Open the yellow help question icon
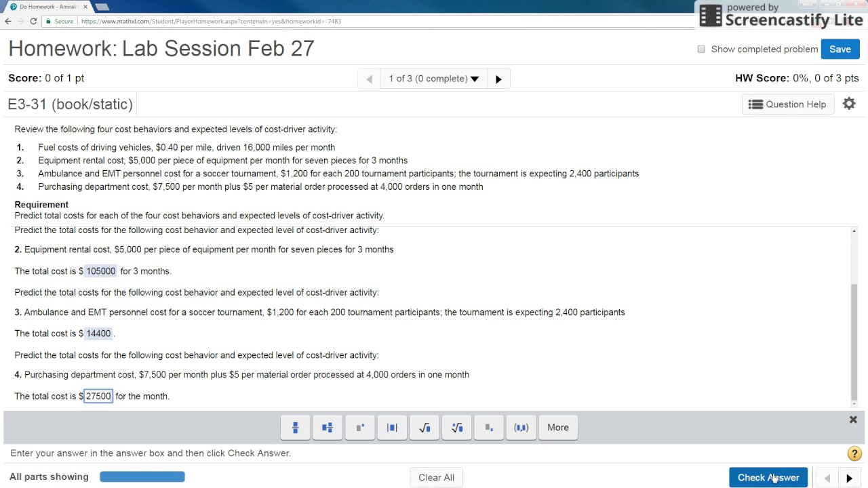Image resolution: width=868 pixels, height=488 pixels. click(x=854, y=454)
